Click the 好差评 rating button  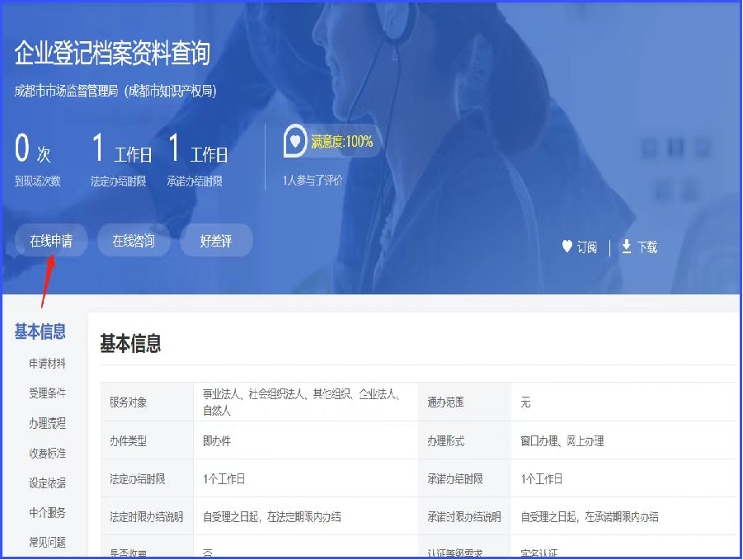[216, 241]
